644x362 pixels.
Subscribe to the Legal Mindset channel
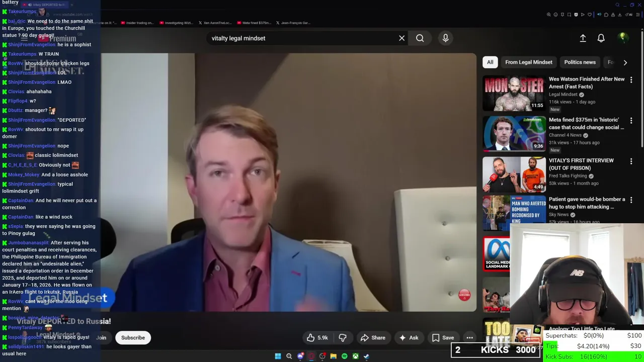click(133, 338)
